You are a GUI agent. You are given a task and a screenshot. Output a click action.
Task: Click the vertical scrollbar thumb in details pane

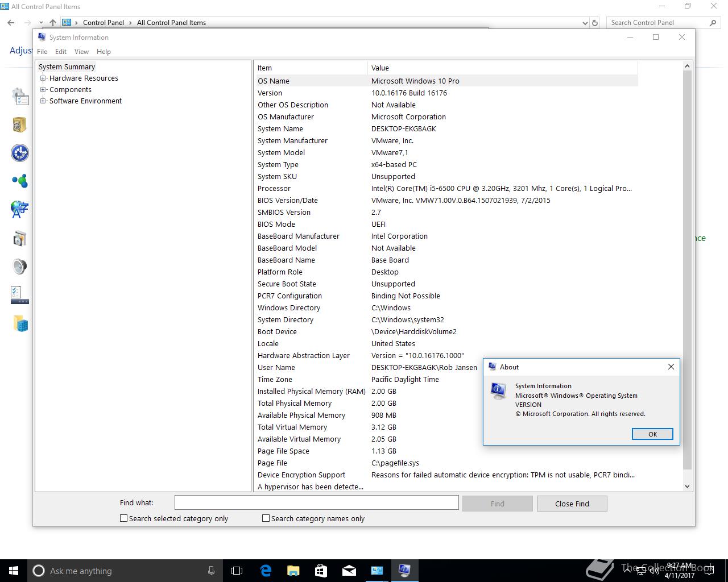click(687, 271)
